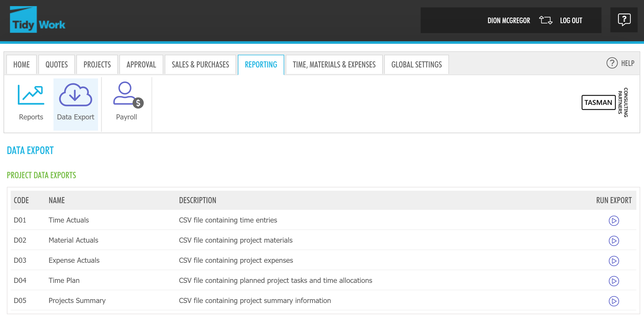Open the Payroll icon
The width and height of the screenshot is (644, 331).
click(128, 95)
